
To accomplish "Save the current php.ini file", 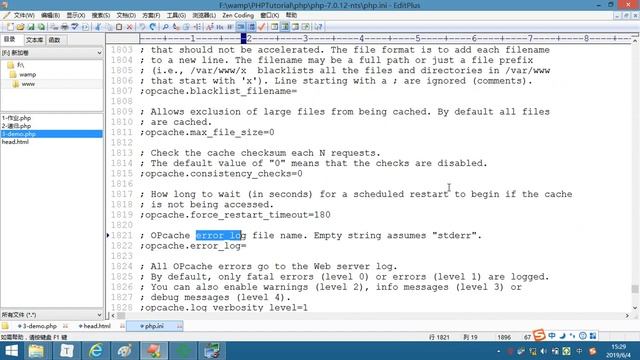I will [x=31, y=27].
